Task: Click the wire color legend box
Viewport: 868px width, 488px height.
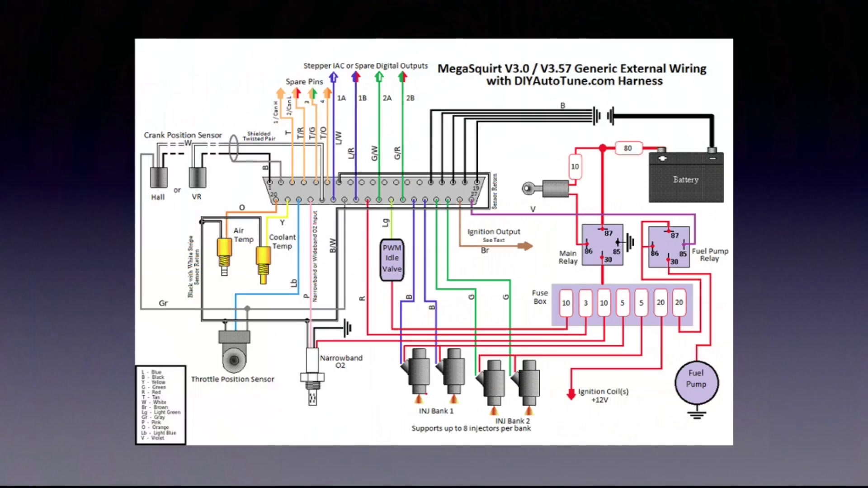Action: 160,405
